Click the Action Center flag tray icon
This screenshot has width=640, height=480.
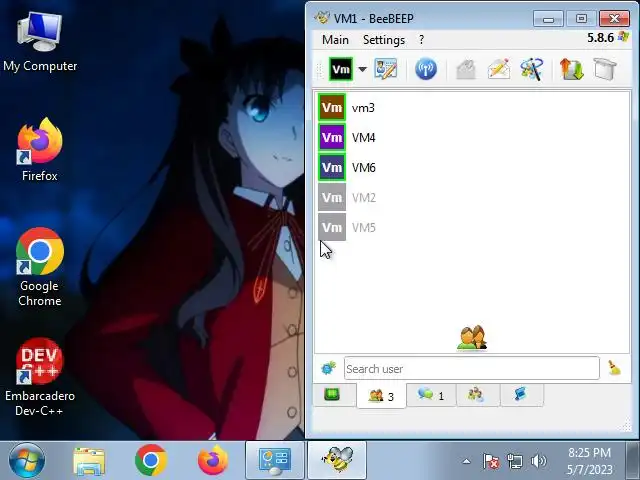(491, 462)
